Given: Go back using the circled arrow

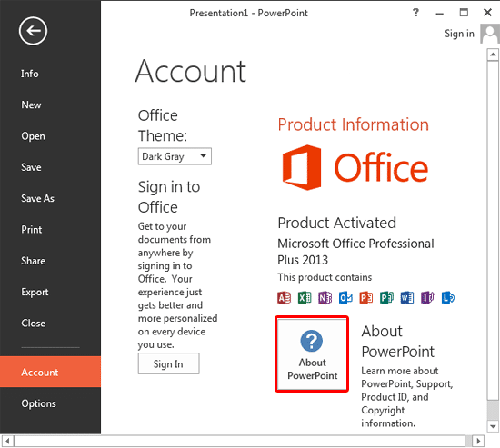Looking at the screenshot, I should tap(33, 31).
